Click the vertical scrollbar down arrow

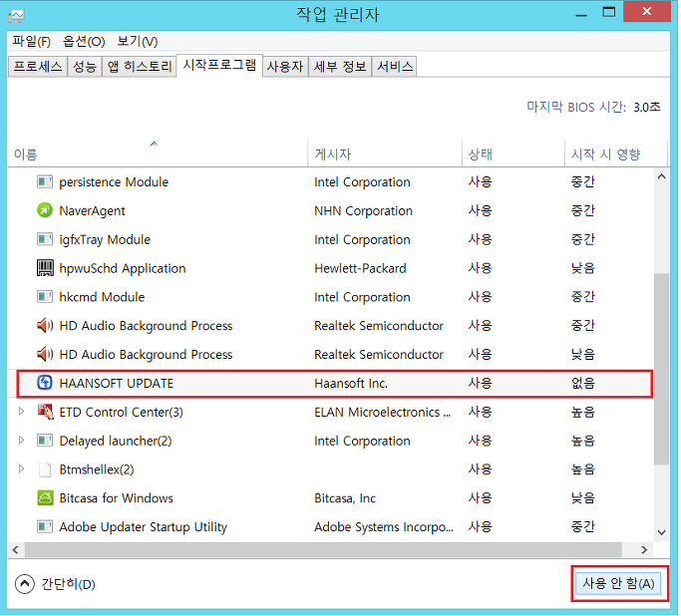(x=661, y=532)
